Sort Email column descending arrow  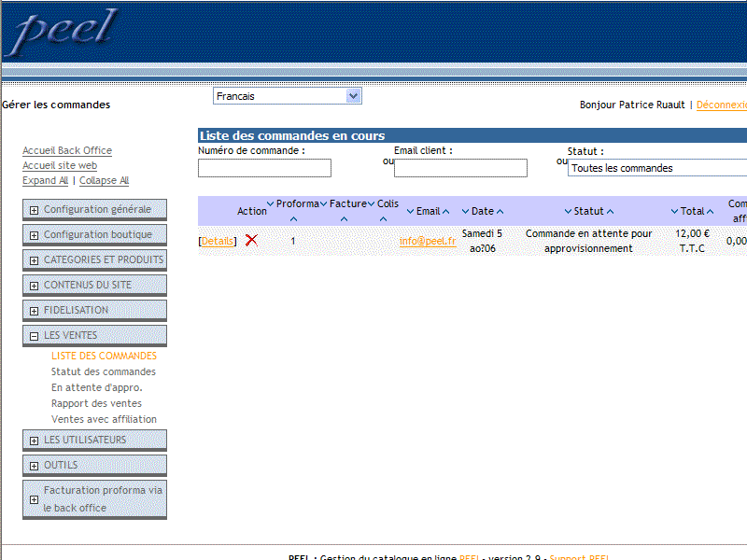[x=410, y=212]
